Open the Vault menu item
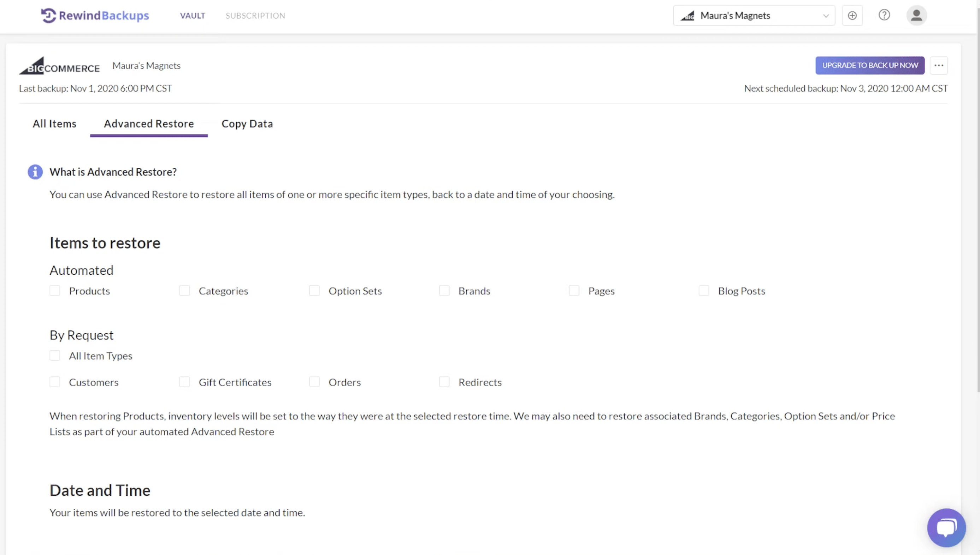 (x=193, y=16)
